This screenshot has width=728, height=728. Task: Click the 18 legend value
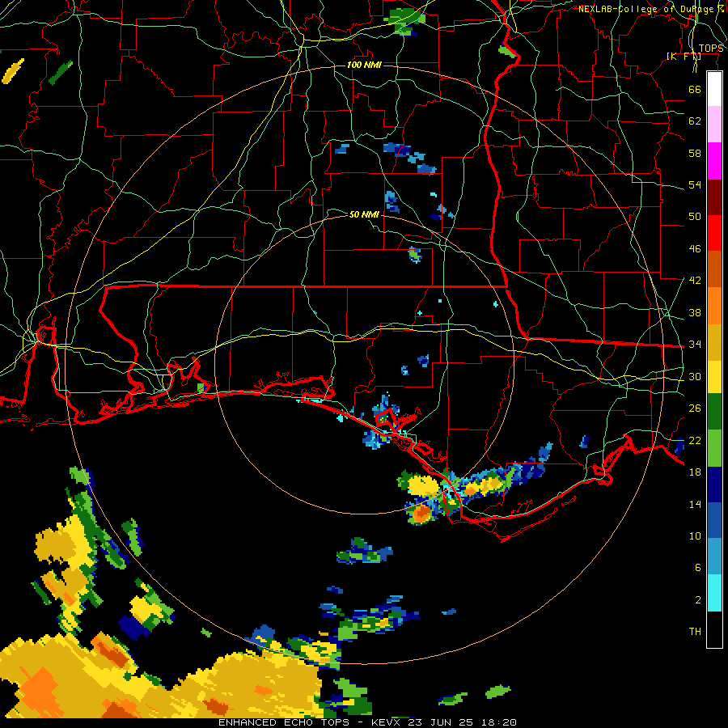tap(695, 472)
